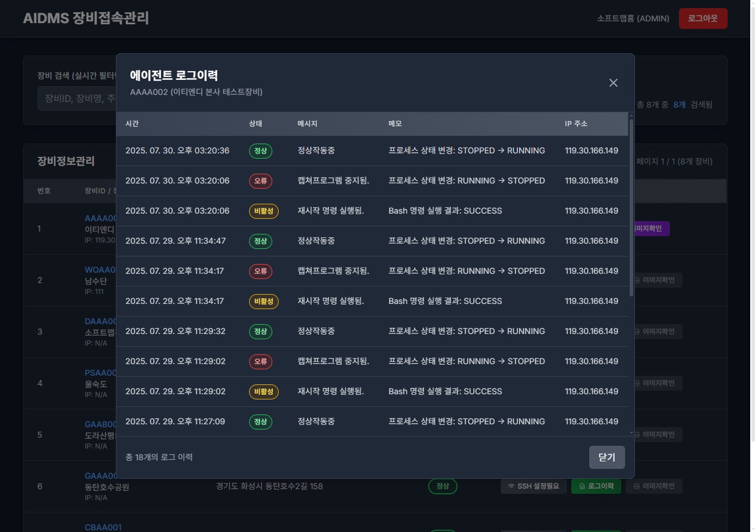Click 이미지확인 in row number 5

(658, 435)
